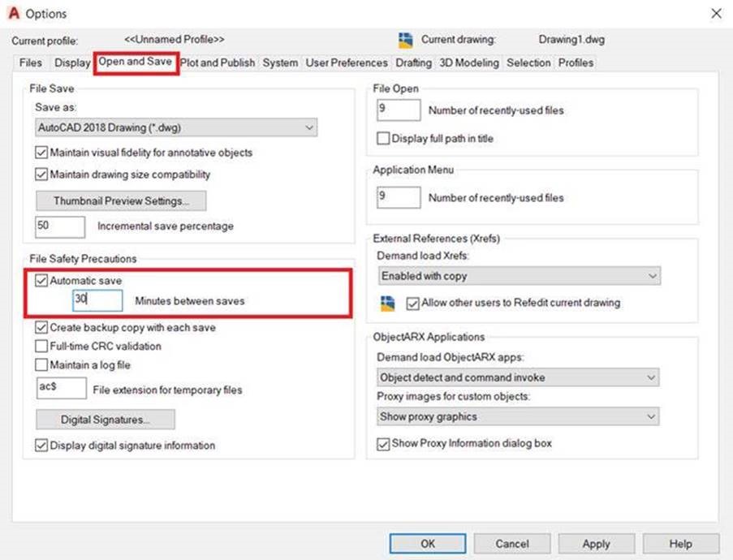This screenshot has width=733, height=560.
Task: Open the User Preferences tab
Action: point(347,63)
